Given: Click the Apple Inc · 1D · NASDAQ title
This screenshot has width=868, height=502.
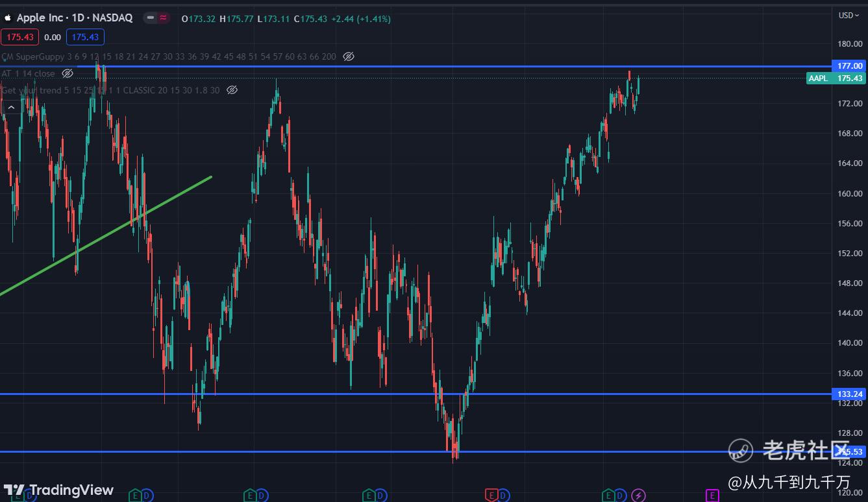Looking at the screenshot, I should pyautogui.click(x=75, y=18).
